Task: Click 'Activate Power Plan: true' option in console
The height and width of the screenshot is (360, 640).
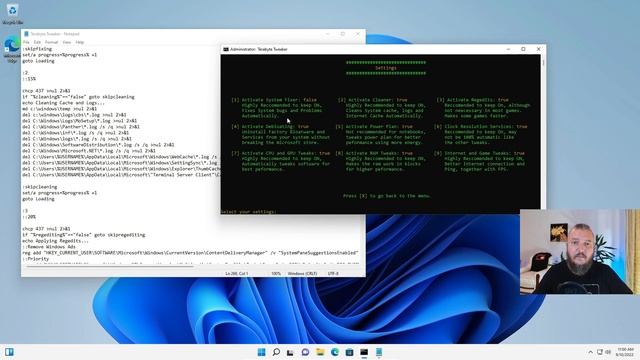Action: coord(374,127)
